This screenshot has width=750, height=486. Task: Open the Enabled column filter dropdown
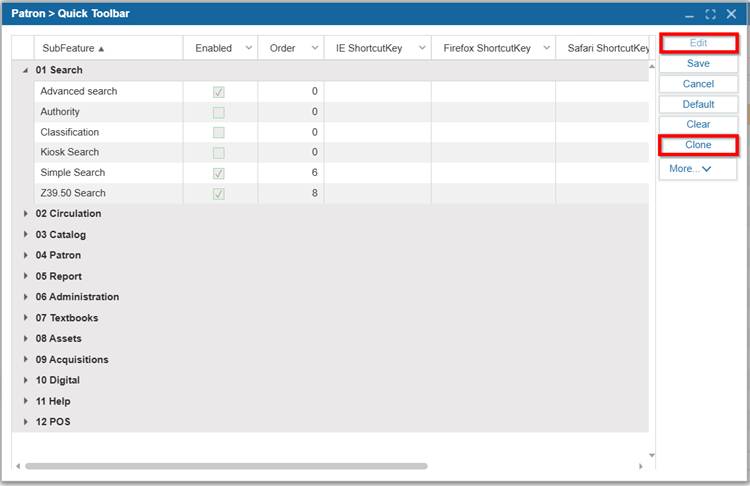pos(248,48)
